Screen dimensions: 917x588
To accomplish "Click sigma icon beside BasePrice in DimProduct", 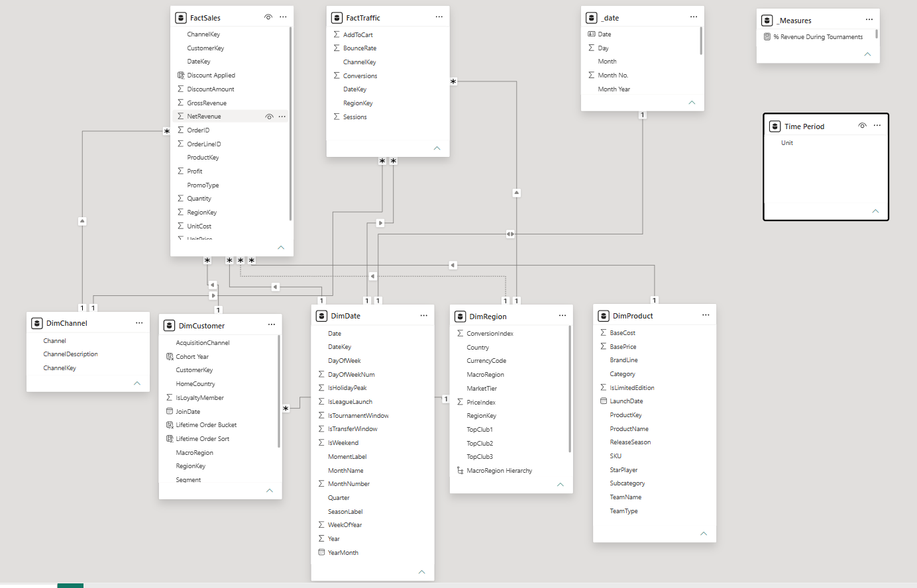I will coord(604,346).
